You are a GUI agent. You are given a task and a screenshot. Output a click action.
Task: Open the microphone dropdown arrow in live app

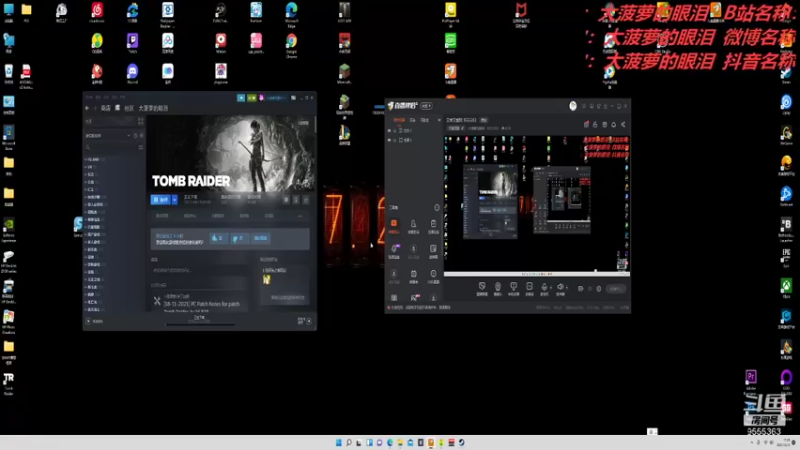point(551,288)
